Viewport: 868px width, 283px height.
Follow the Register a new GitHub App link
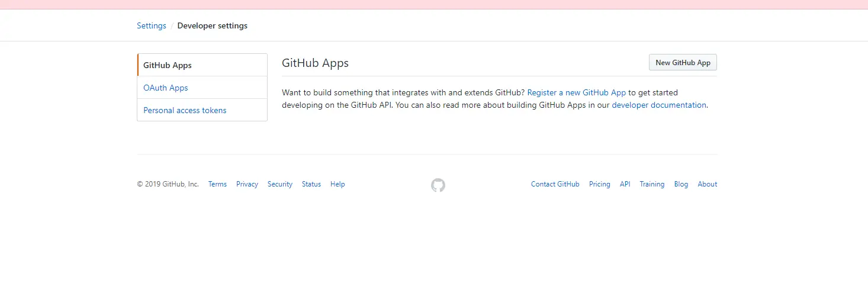click(576, 92)
